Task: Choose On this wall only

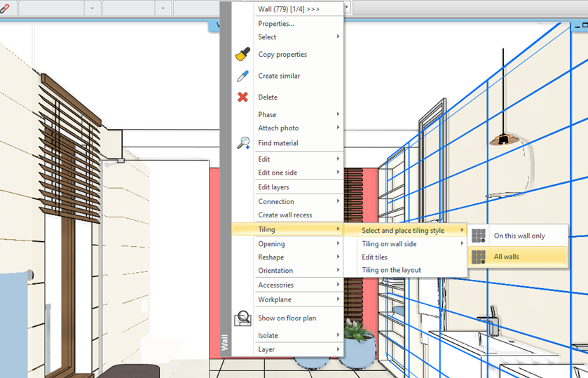Action: (x=518, y=236)
